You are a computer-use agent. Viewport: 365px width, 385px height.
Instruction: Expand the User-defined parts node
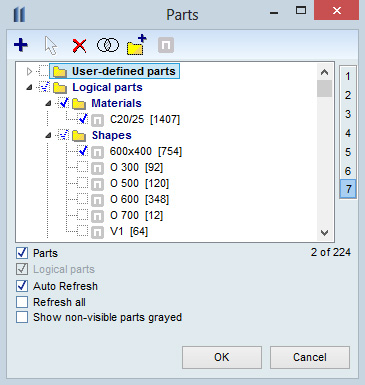pyautogui.click(x=29, y=71)
